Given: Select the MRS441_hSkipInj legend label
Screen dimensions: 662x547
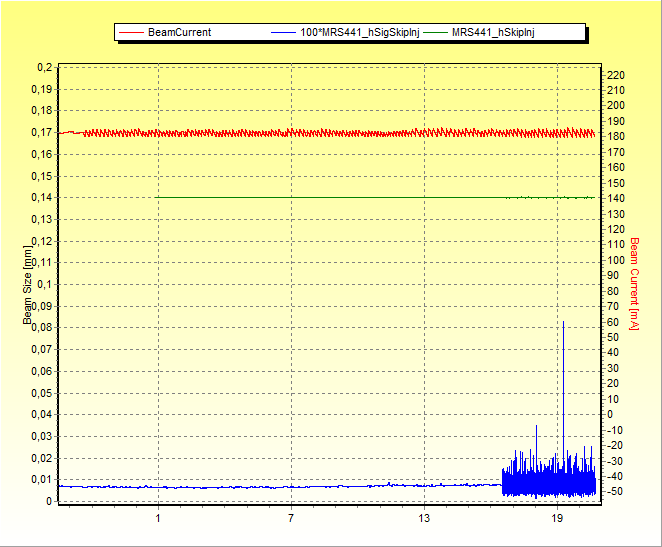Looking at the screenshot, I should (x=492, y=32).
